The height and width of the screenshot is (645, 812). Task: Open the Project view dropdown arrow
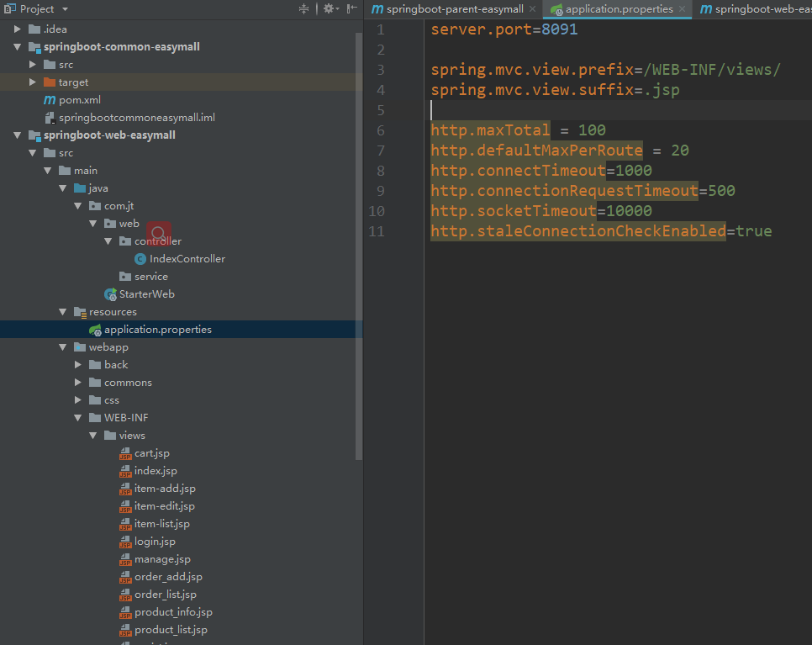tap(66, 9)
